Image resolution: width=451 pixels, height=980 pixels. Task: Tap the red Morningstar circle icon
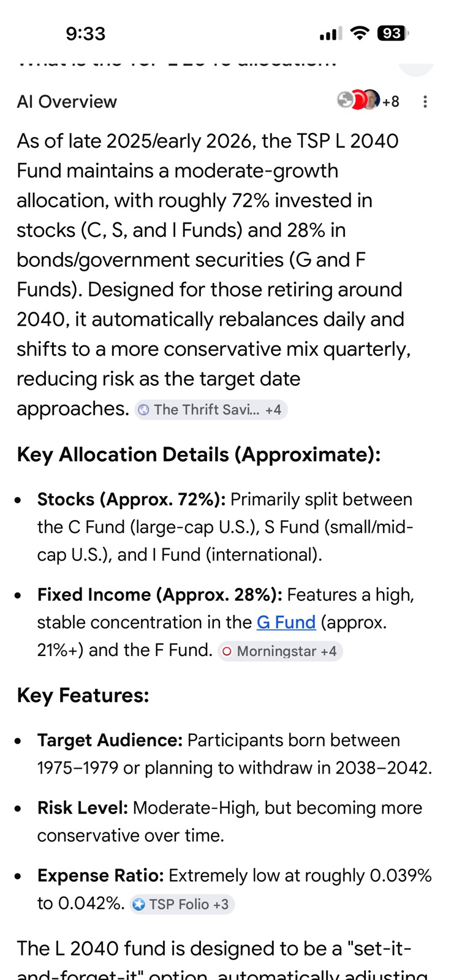coord(227,651)
